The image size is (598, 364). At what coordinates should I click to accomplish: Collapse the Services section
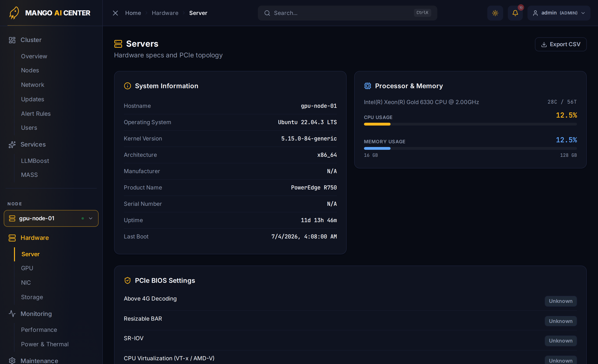33,144
